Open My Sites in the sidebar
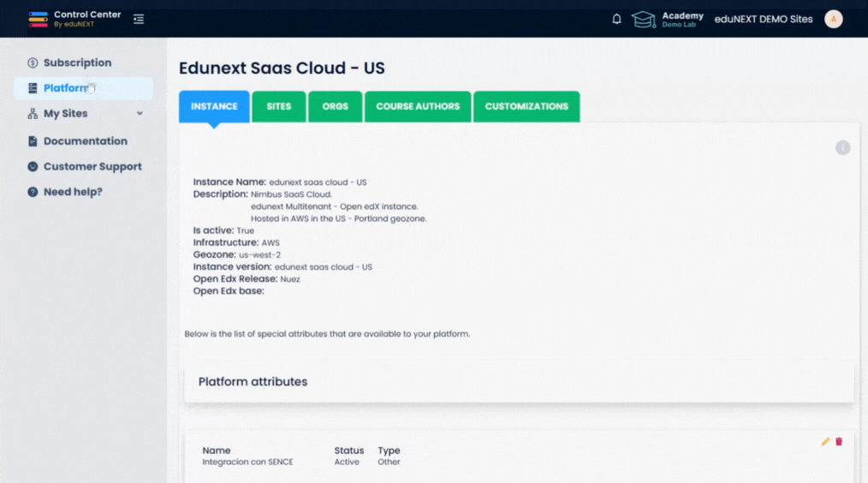Image resolution: width=868 pixels, height=483 pixels. coord(65,114)
